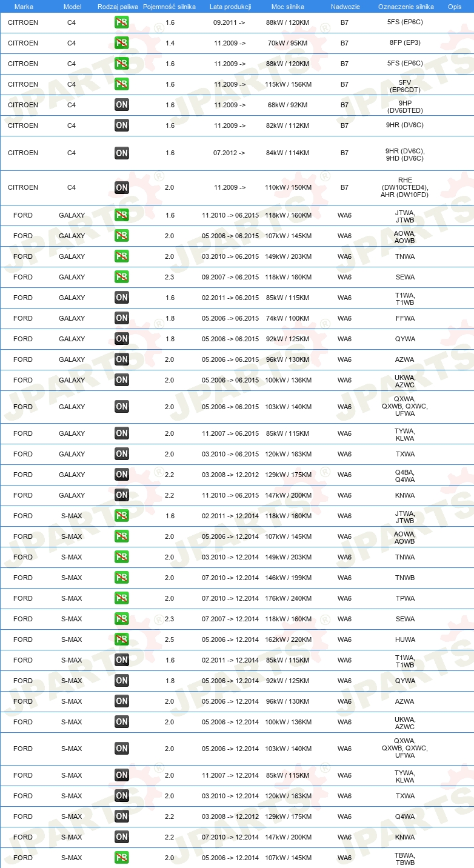Screen dimensions: 474x868
Task: Select production date 09.2011 -> cell
Action: pyautogui.click(x=229, y=22)
